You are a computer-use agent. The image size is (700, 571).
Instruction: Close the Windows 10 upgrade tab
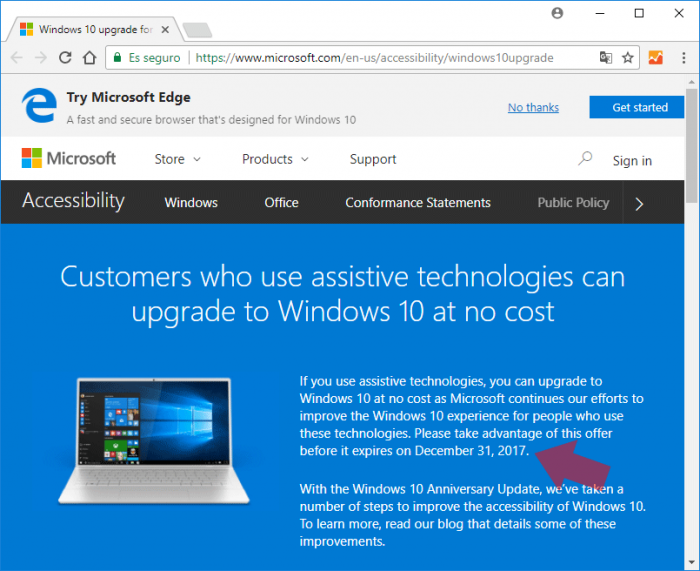coord(165,29)
